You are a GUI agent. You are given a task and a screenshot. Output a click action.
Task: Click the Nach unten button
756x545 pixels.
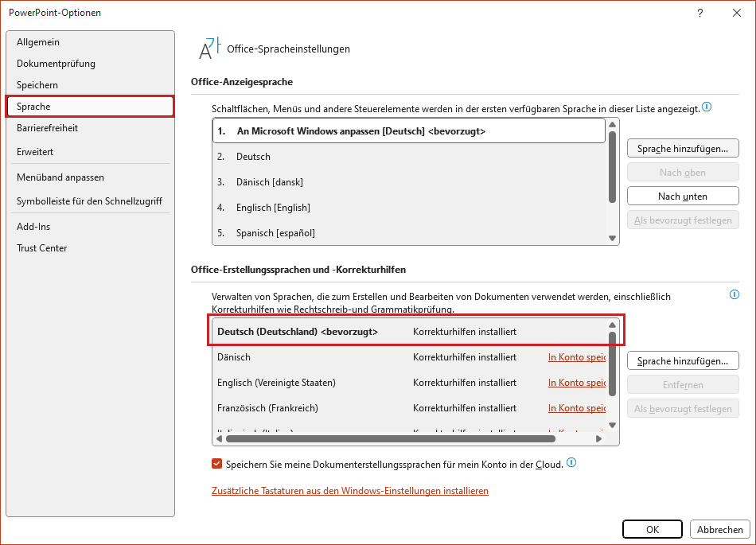click(x=683, y=197)
